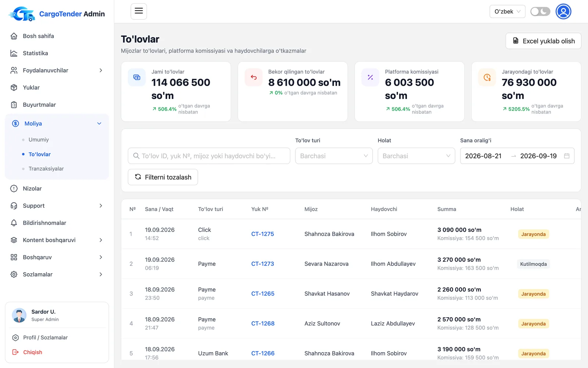This screenshot has height=368, width=588.
Task: Open Profil / Sozlamalar link
Action: 45,337
